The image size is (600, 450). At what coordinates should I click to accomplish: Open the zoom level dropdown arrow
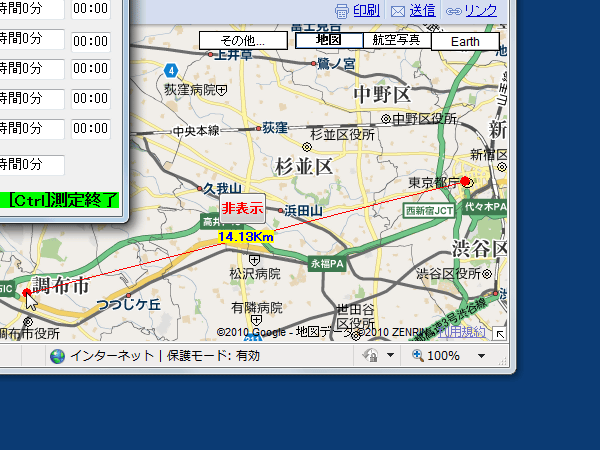pos(481,356)
